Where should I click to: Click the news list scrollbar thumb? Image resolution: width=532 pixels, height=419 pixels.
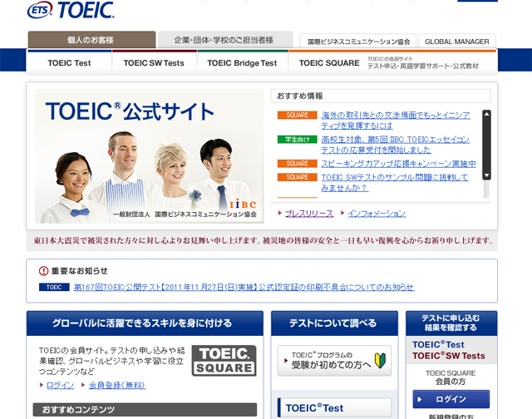point(486,145)
